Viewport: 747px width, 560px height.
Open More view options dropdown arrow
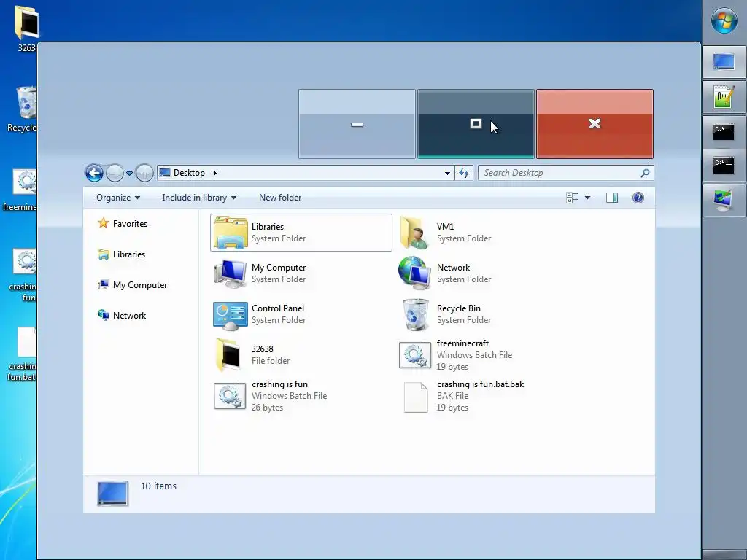click(x=587, y=198)
